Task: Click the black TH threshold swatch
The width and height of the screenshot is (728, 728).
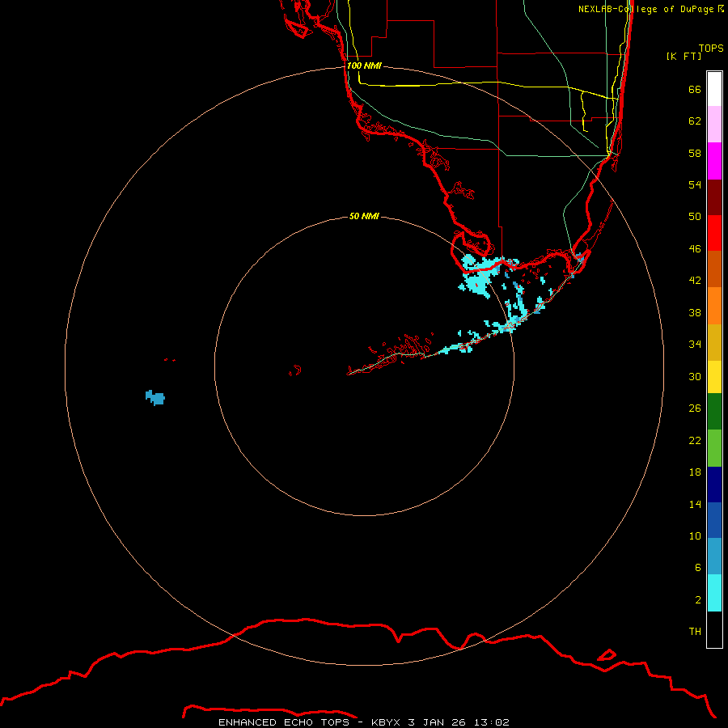Action: [x=714, y=629]
